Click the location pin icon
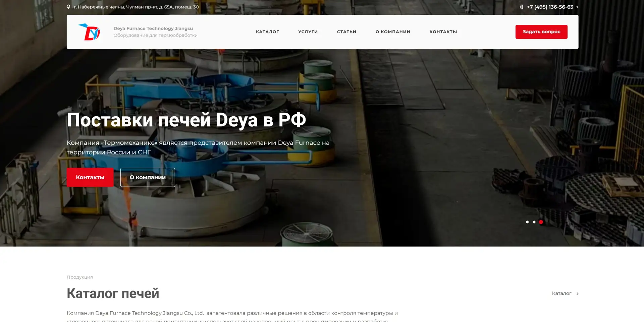Viewport: 644px width, 322px height. pyautogui.click(x=68, y=7)
